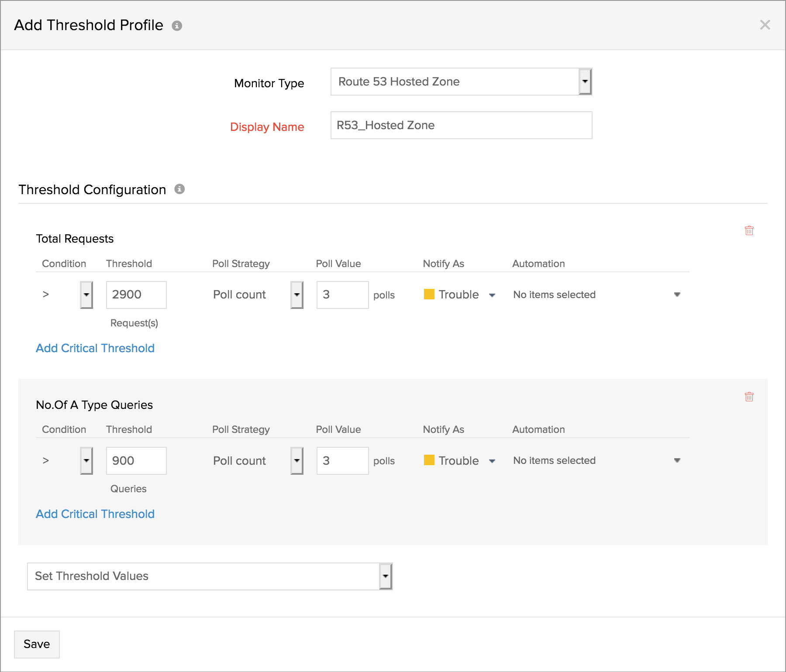Screen dimensions: 786x672
Task: Open Condition dropdown for A Type Queries
Action: pyautogui.click(x=86, y=461)
